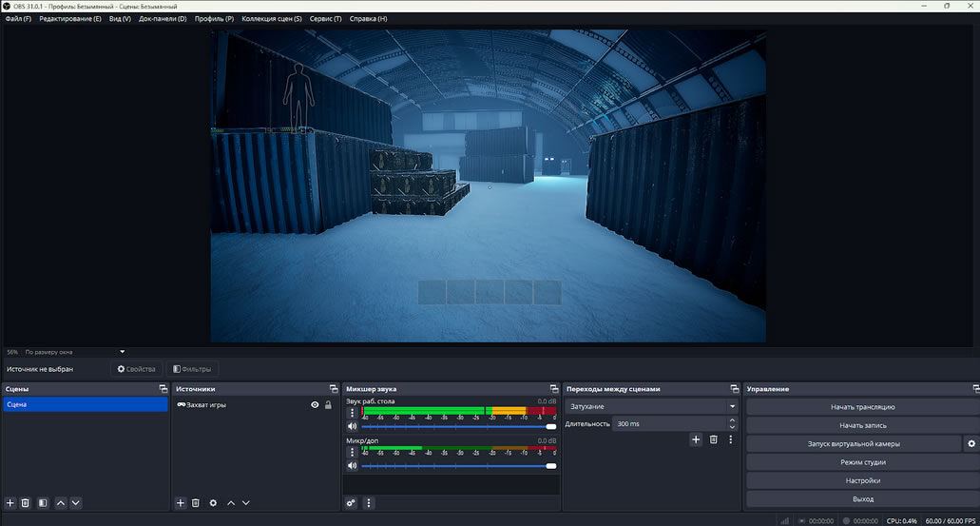
Task: Open scene filters icon in Сцены panel
Action: (43, 503)
